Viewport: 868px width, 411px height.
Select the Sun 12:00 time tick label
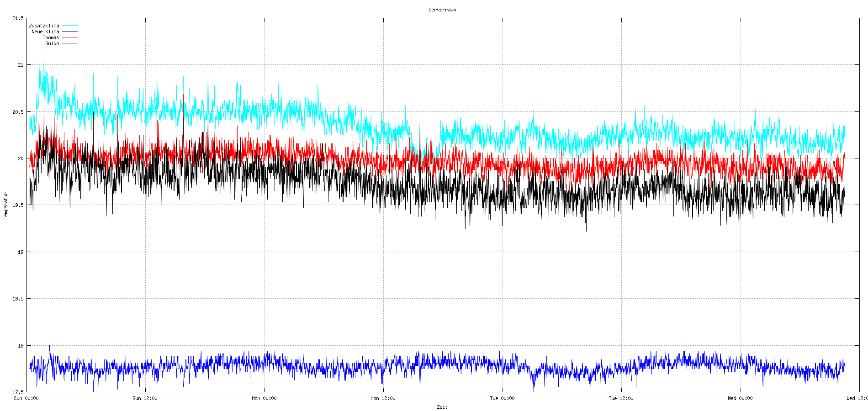point(145,398)
